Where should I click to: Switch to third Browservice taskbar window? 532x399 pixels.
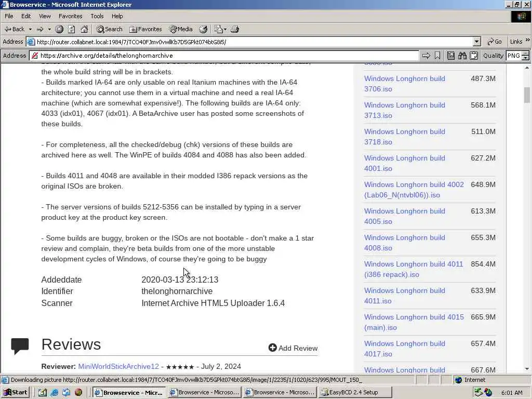click(x=280, y=393)
